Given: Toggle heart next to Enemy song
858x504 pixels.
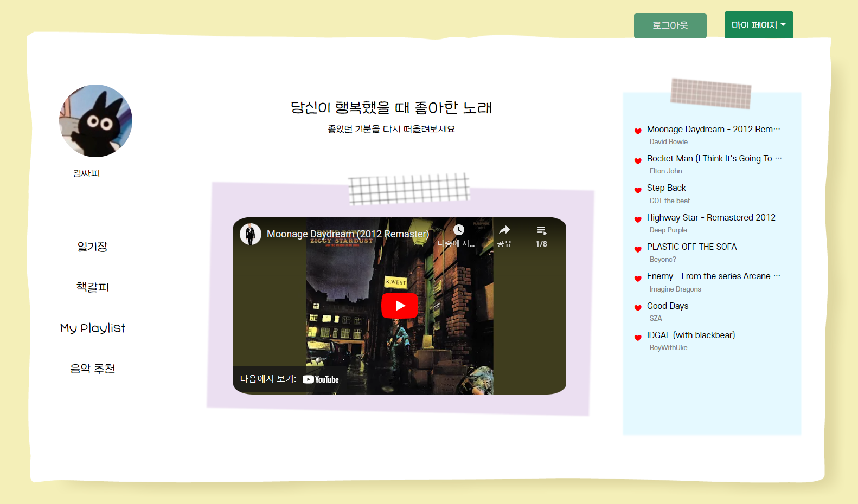Looking at the screenshot, I should 638,279.
